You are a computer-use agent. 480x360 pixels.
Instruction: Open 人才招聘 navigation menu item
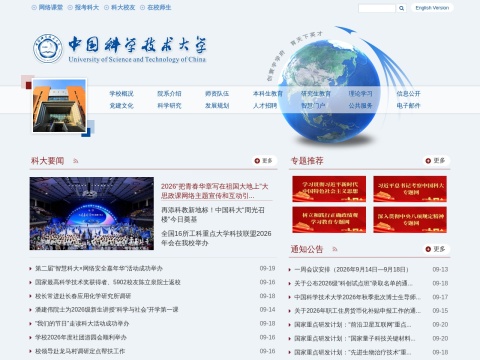tap(265, 106)
